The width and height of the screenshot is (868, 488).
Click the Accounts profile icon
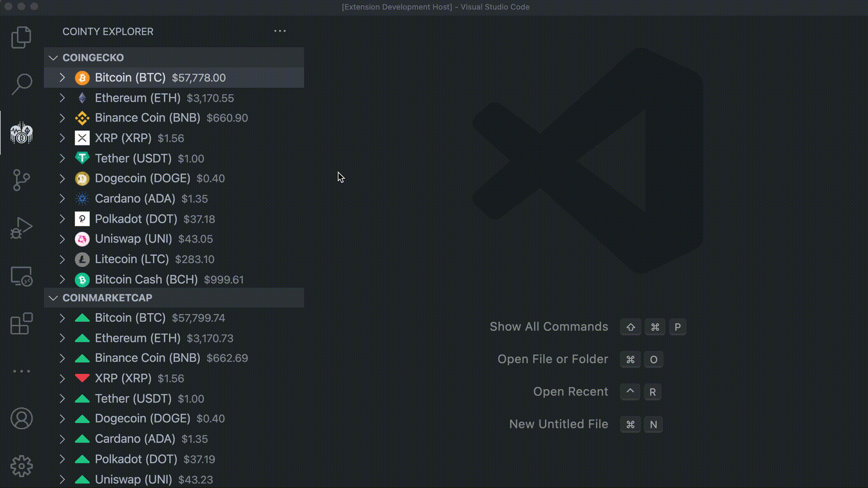21,418
